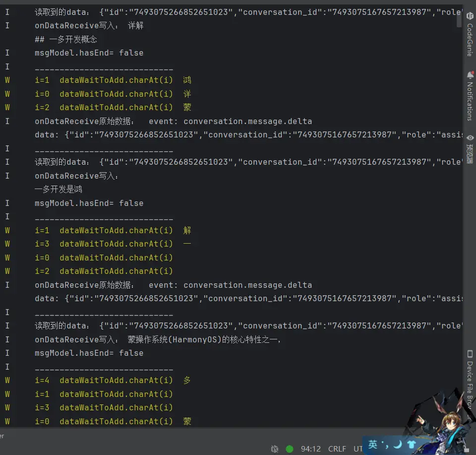
Task: Open the CRLF line separator selector
Action: pyautogui.click(x=337, y=449)
